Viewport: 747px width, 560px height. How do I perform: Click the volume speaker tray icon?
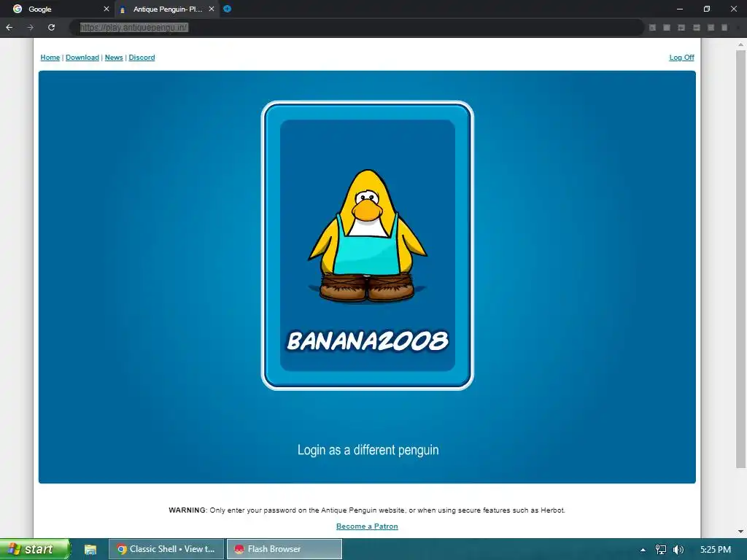[x=678, y=550]
